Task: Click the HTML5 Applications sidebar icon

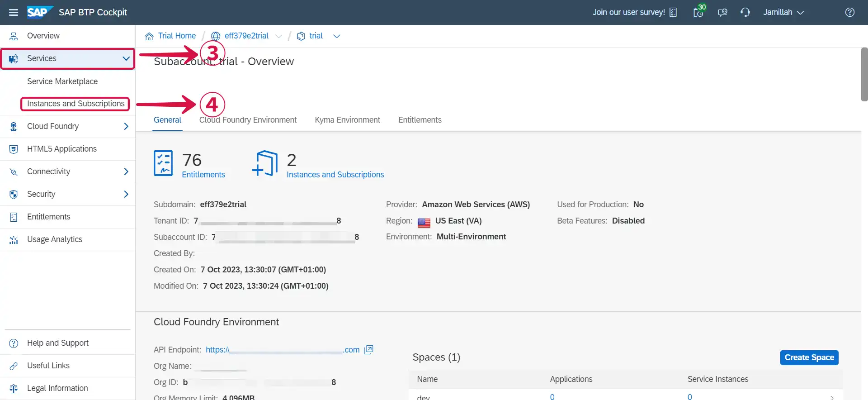Action: click(14, 149)
